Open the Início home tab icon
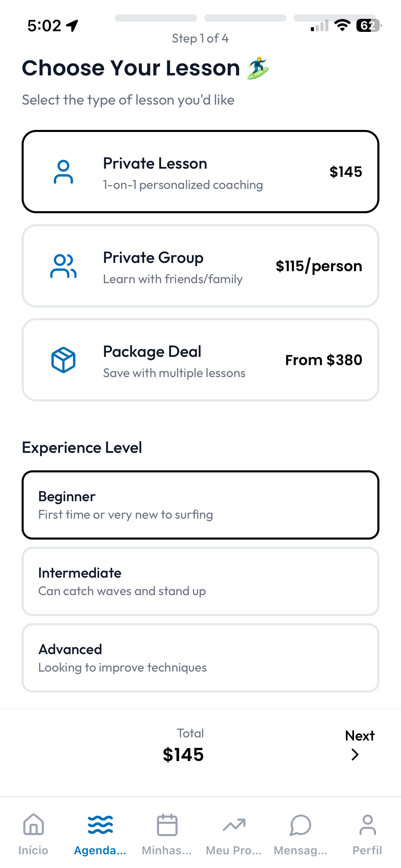 click(x=33, y=825)
